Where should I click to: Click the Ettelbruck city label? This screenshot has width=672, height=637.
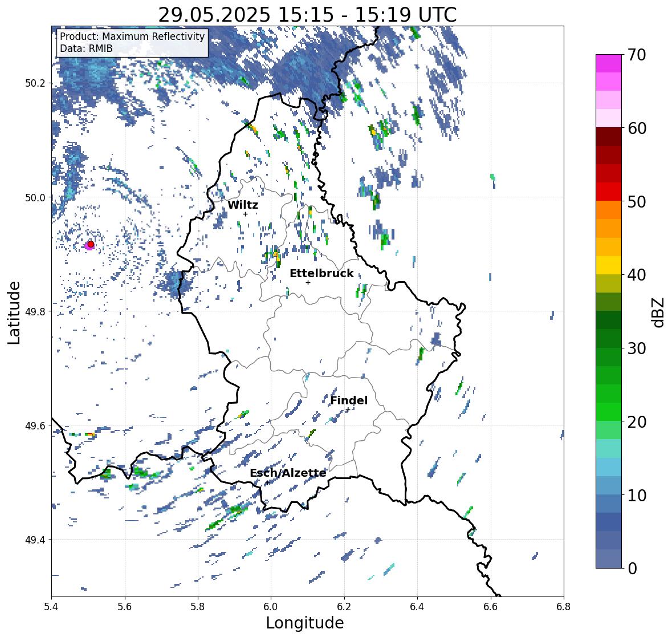[x=321, y=273]
